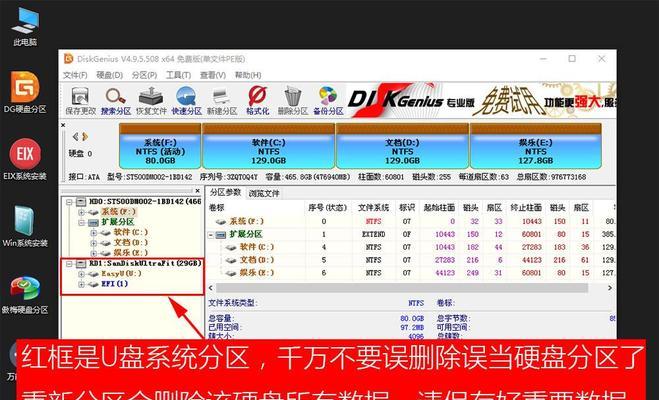Select 娱乐(E:) partition block in disk map
Screen dimensions: 659x400
click(535, 146)
